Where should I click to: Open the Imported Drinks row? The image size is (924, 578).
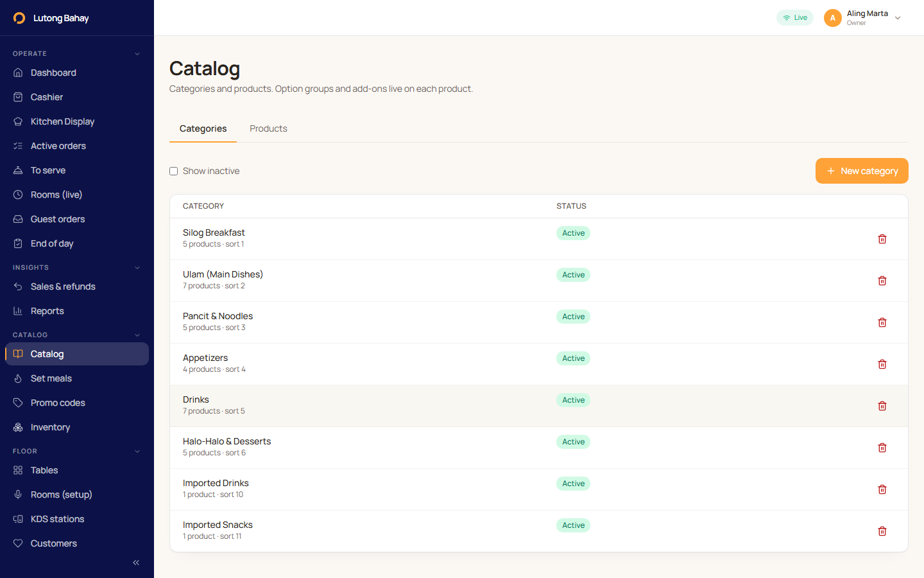(x=539, y=489)
